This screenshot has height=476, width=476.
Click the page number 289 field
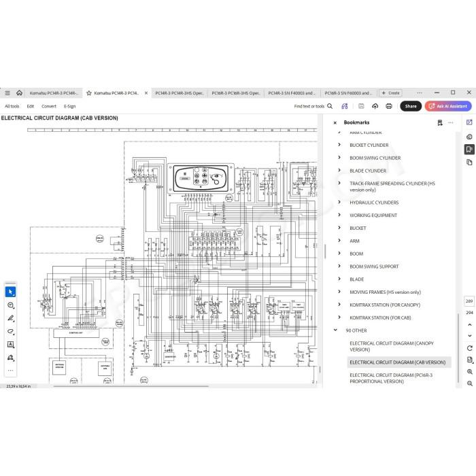pos(469,301)
